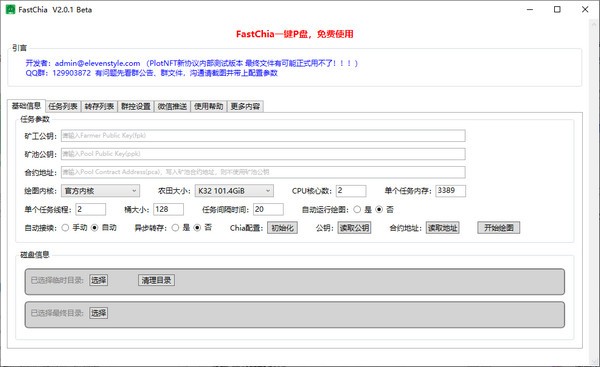
Task: Click 选择 for the final directory
Action: pyautogui.click(x=98, y=313)
